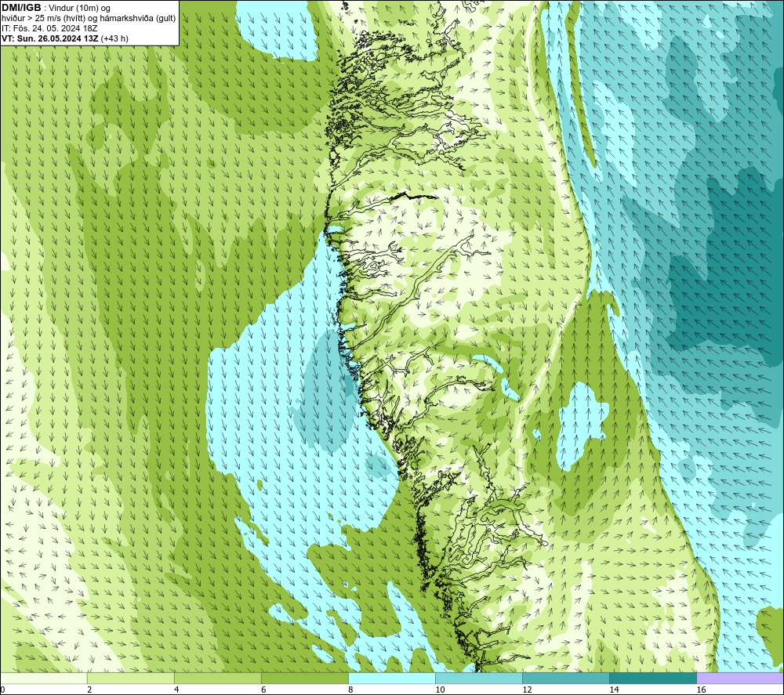Click the scale tick label "0"
The image size is (784, 695).
[x=2, y=690]
